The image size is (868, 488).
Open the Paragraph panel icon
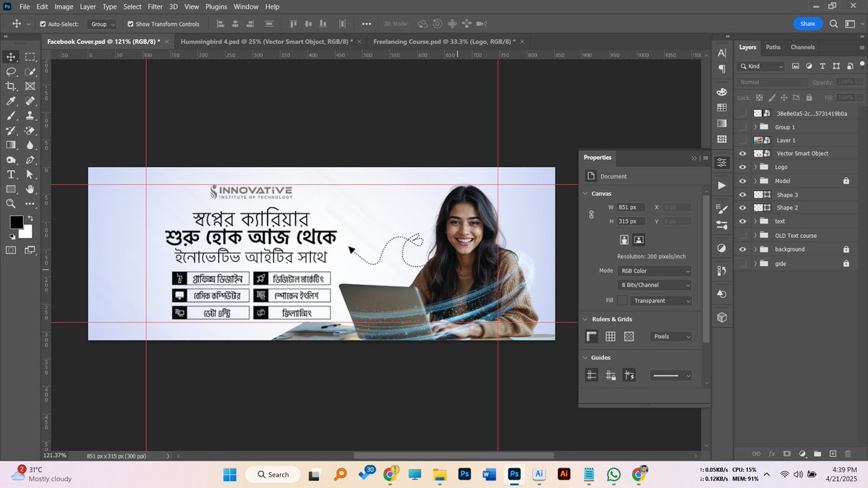pyautogui.click(x=722, y=69)
